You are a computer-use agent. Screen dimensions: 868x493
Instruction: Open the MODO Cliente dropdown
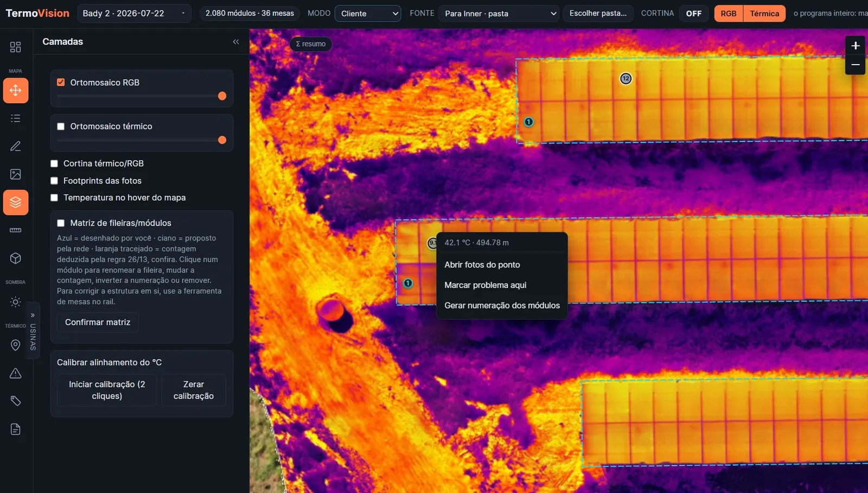pyautogui.click(x=368, y=14)
